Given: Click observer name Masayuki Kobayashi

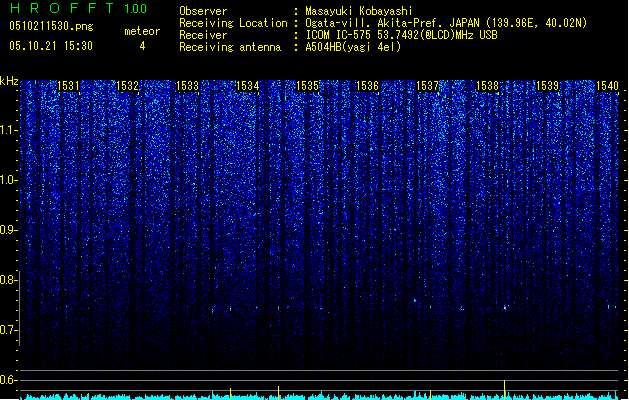Looking at the screenshot, I should tap(359, 11).
